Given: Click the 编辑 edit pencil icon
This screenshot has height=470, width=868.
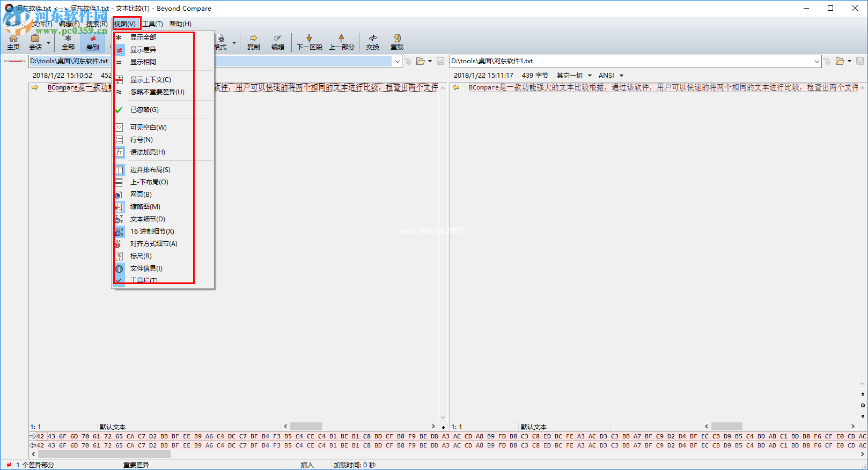Looking at the screenshot, I should coord(278,42).
